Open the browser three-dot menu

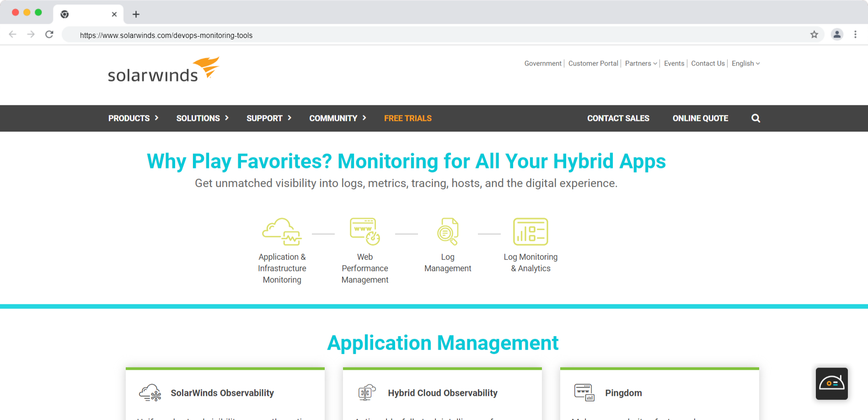pyautogui.click(x=855, y=34)
